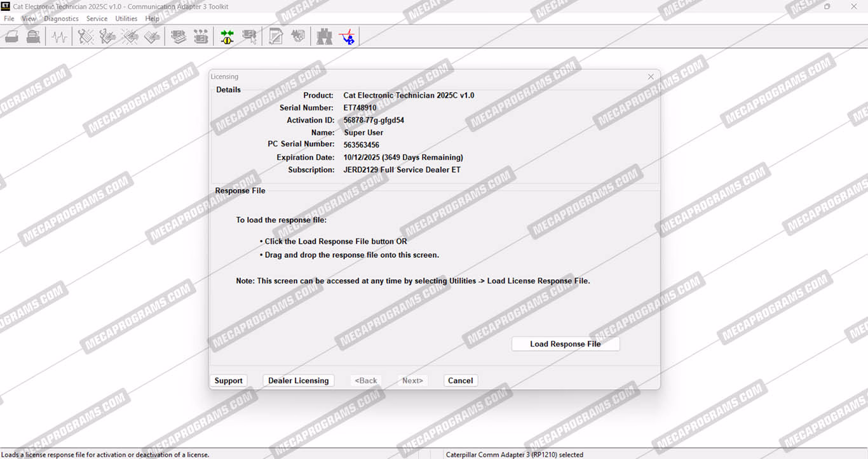Close the Licensing dialog with X

(651, 77)
